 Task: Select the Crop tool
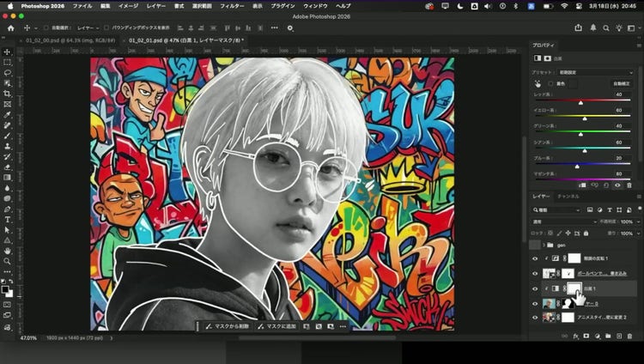pyautogui.click(x=8, y=94)
